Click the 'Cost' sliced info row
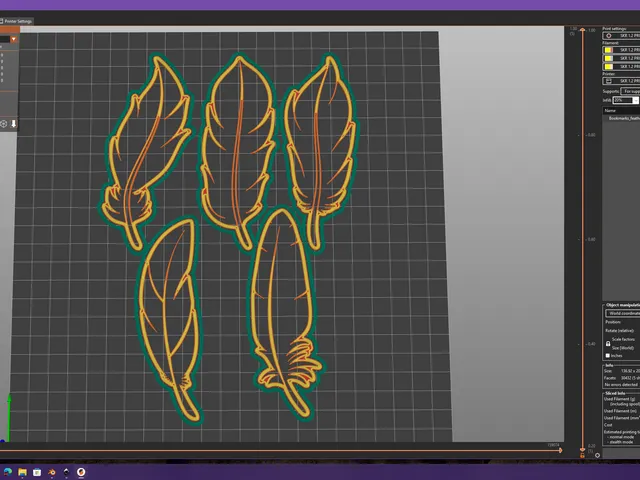 tap(608, 425)
